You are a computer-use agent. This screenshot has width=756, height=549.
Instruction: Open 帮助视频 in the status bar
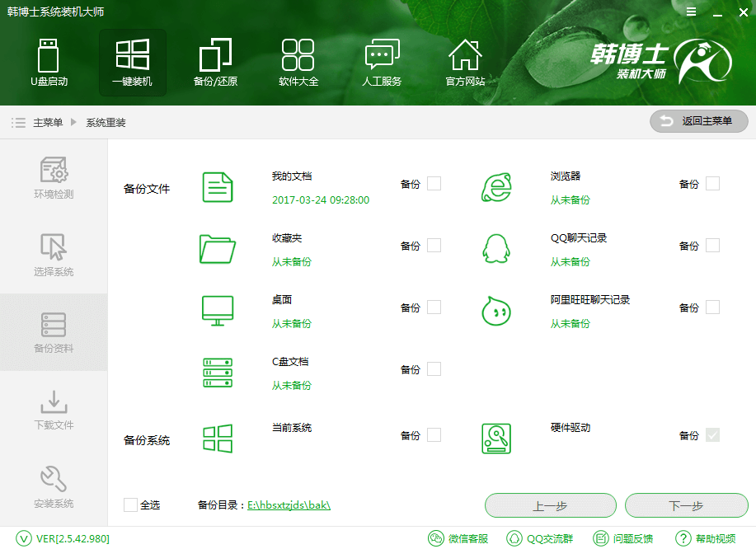coord(706,538)
